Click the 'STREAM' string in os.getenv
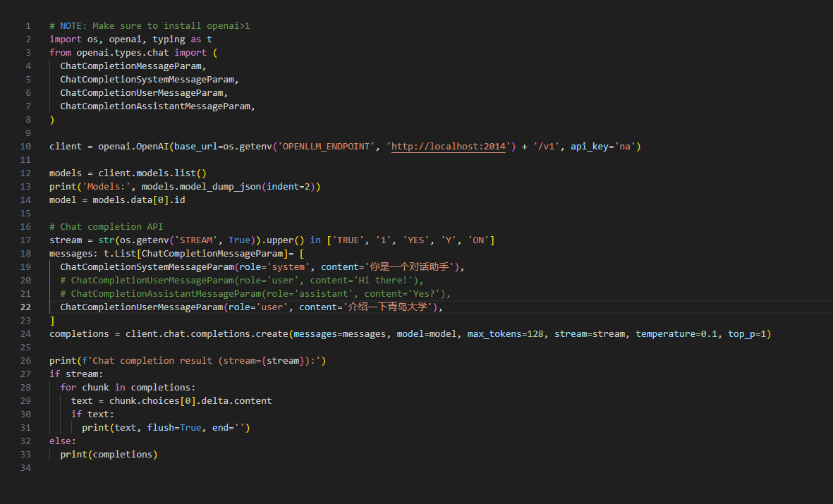This screenshot has width=833, height=504. [196, 240]
